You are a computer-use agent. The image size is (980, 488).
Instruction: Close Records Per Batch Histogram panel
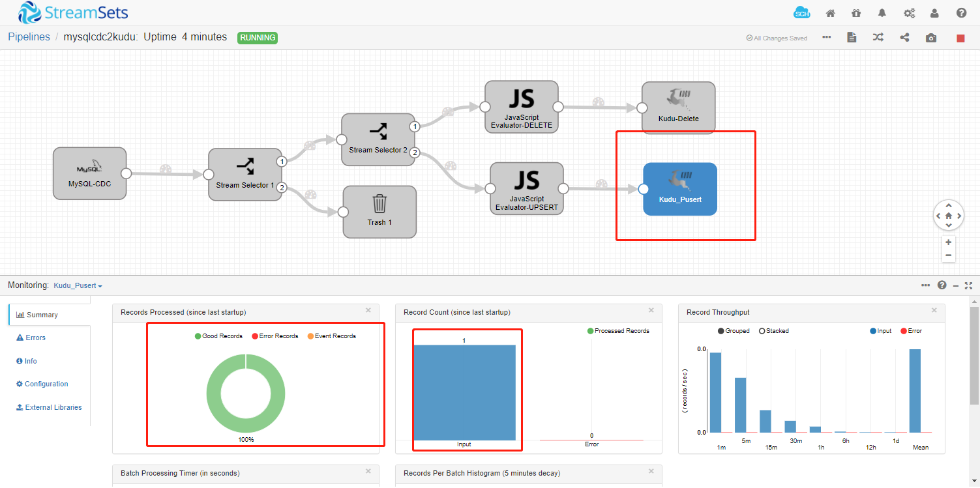(651, 472)
